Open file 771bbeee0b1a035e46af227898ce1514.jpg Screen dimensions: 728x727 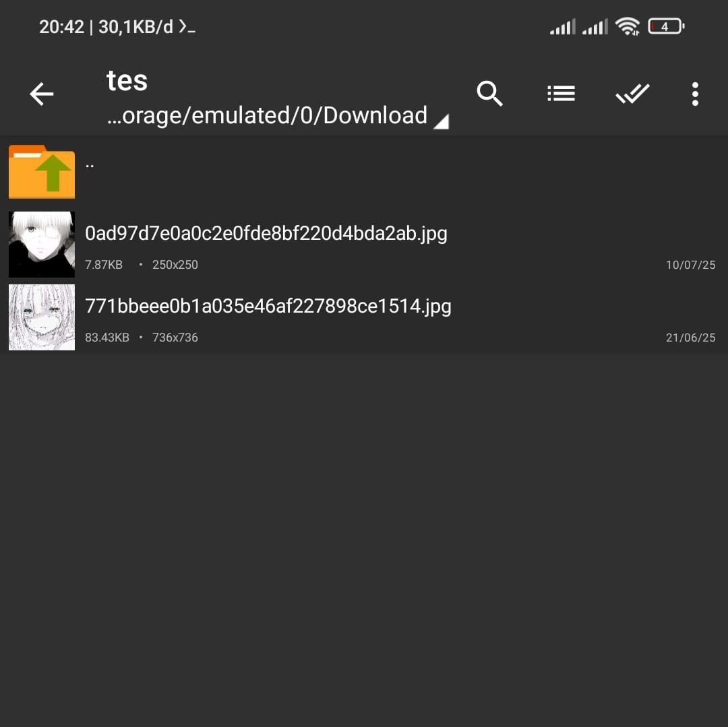tap(268, 306)
